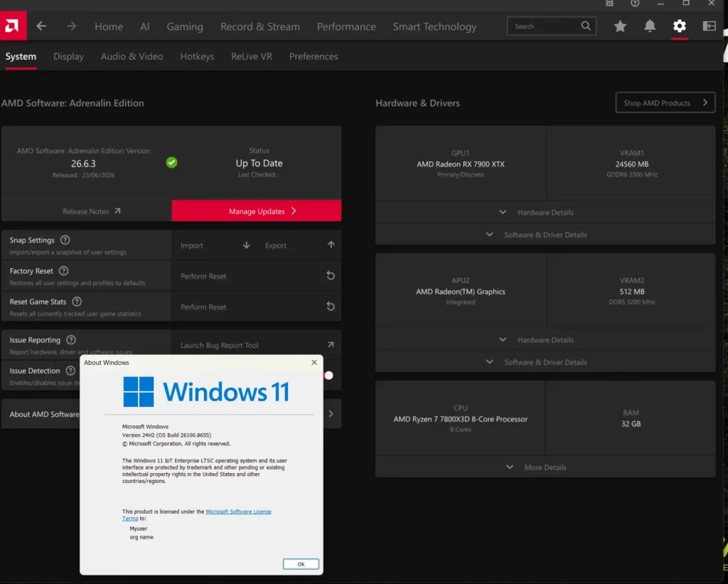
Task: Click the AMD Radeon RX 7900 XTX text
Action: [x=460, y=164]
